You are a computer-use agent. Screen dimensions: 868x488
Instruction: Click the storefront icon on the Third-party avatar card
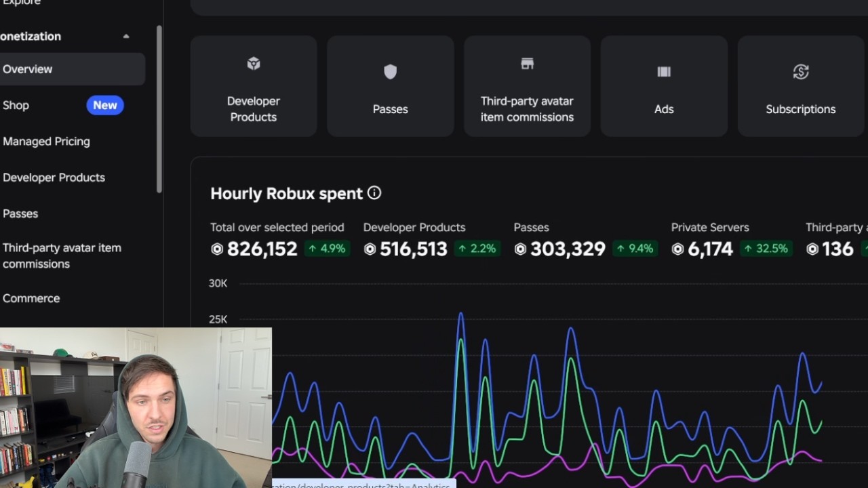point(527,64)
